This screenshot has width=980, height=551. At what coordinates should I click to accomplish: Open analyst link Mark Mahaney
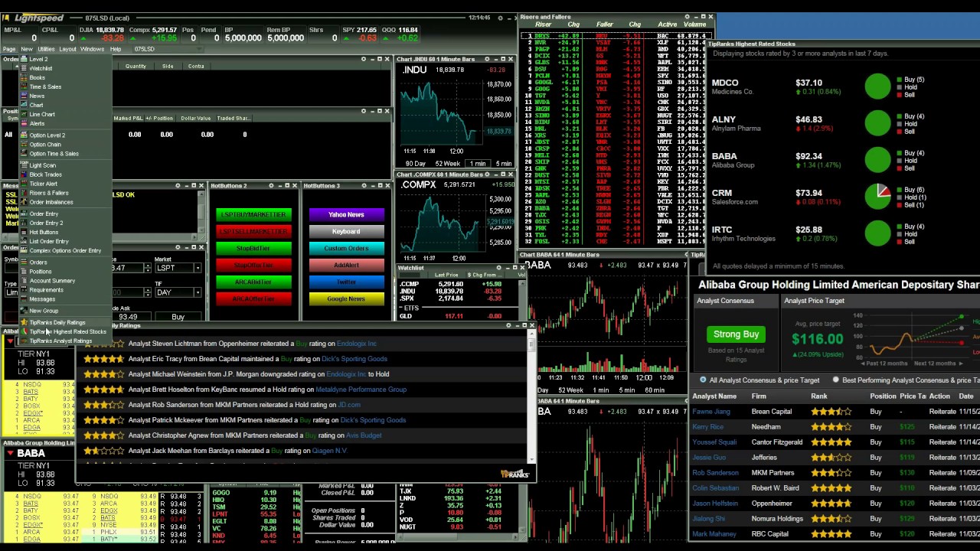tap(714, 534)
